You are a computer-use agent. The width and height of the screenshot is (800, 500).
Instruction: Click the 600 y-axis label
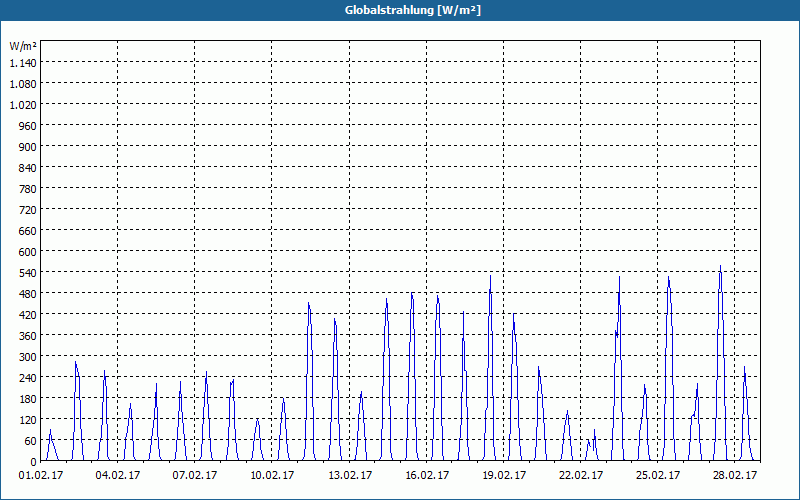click(28, 252)
